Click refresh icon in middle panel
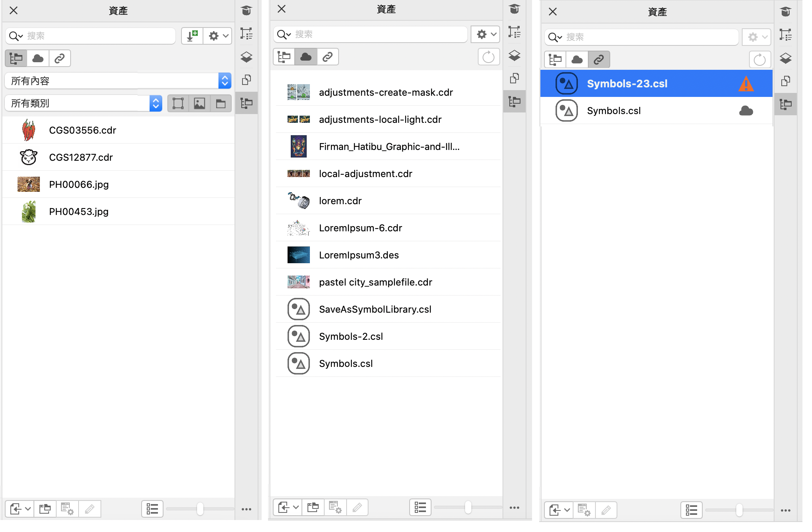Viewport: 812px width, 532px height. (x=488, y=57)
